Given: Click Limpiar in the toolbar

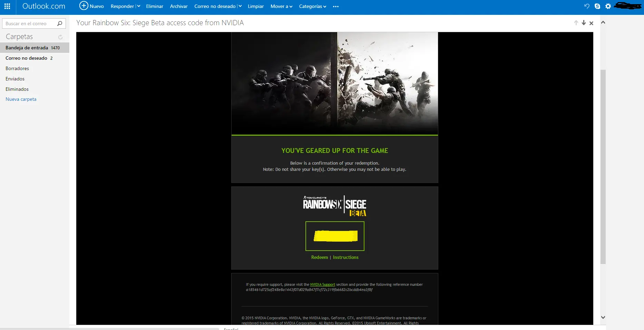Looking at the screenshot, I should pyautogui.click(x=256, y=6).
